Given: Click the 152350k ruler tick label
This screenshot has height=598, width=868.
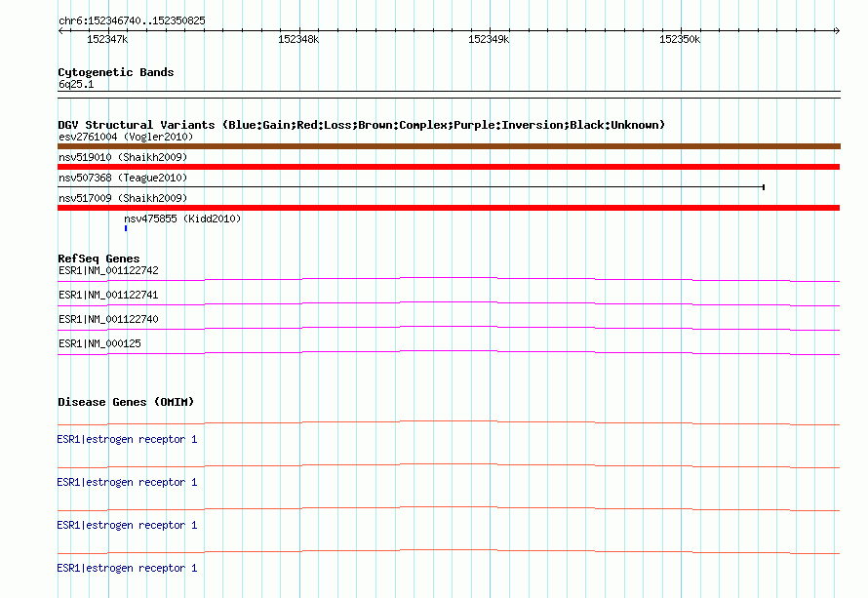Looking at the screenshot, I should 680,39.
